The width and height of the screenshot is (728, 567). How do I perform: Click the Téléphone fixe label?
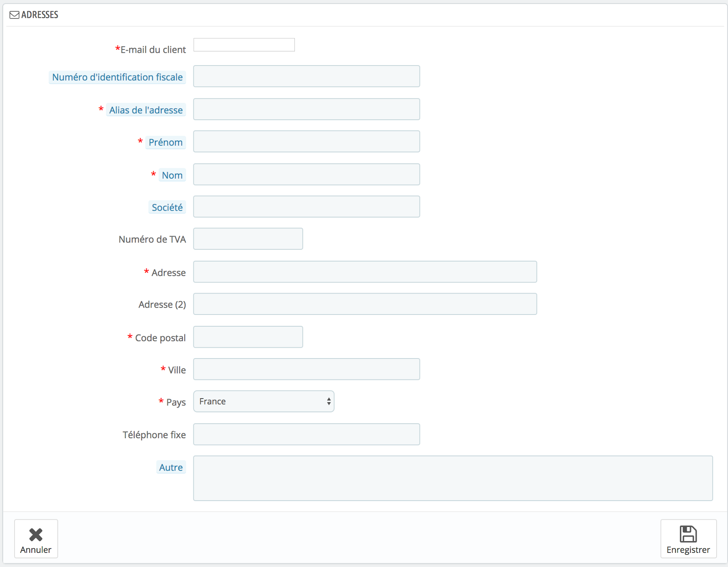[154, 435]
